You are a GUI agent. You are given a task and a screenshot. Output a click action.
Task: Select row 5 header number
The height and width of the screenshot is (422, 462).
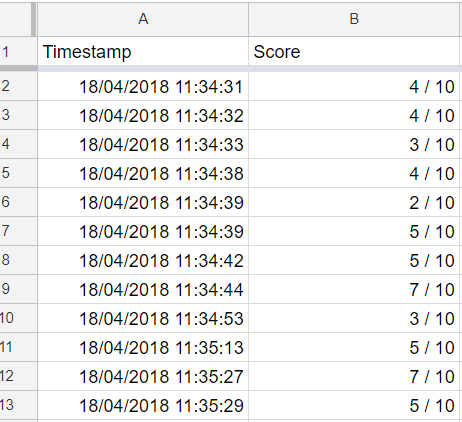pyautogui.click(x=18, y=173)
